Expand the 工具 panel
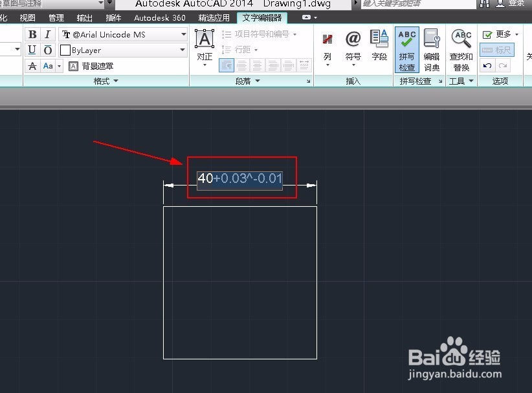This screenshot has width=532, height=393. 461,81
